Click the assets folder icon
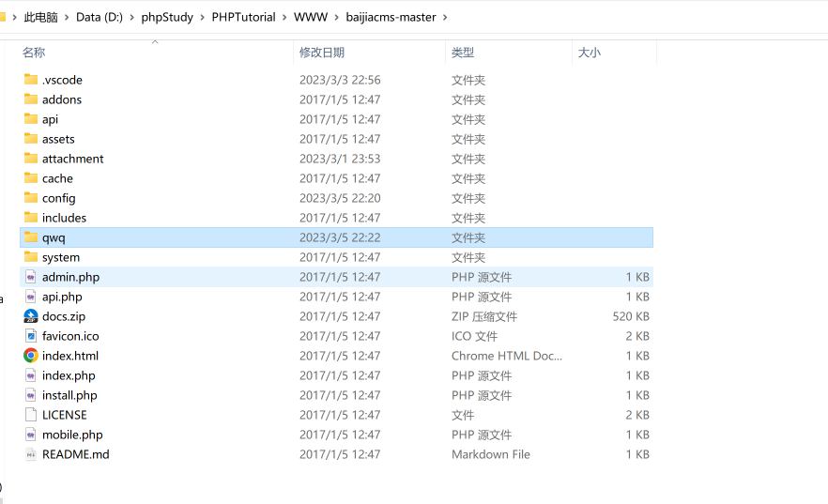The width and height of the screenshot is (828, 504). 31,139
